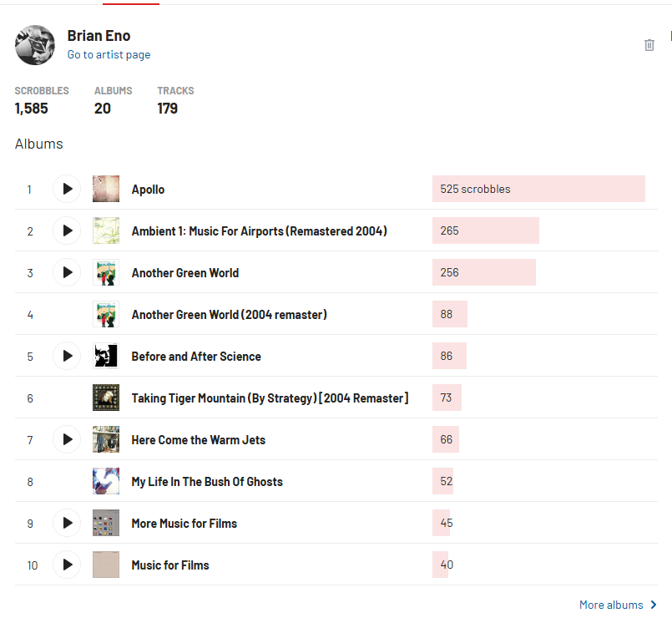This screenshot has width=672, height=623.
Task: Play Before and After Science album
Action: pos(67,356)
